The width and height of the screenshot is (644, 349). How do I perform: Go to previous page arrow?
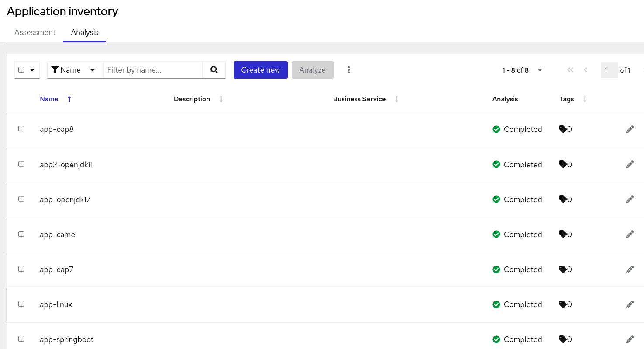(x=585, y=70)
